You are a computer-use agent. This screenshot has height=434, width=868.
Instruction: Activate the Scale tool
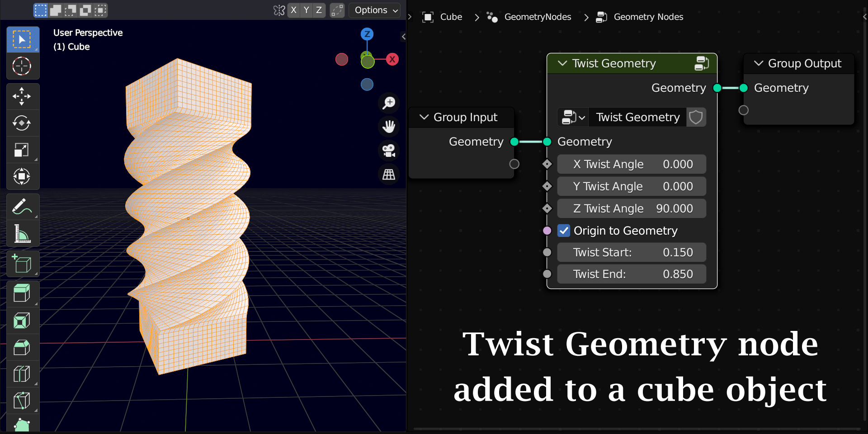22,150
